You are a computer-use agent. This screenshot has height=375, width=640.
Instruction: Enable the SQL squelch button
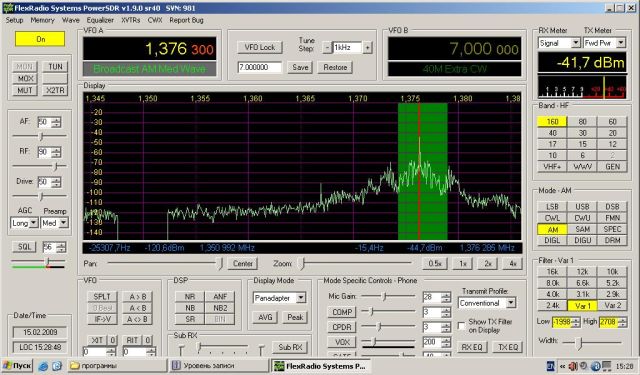point(24,247)
